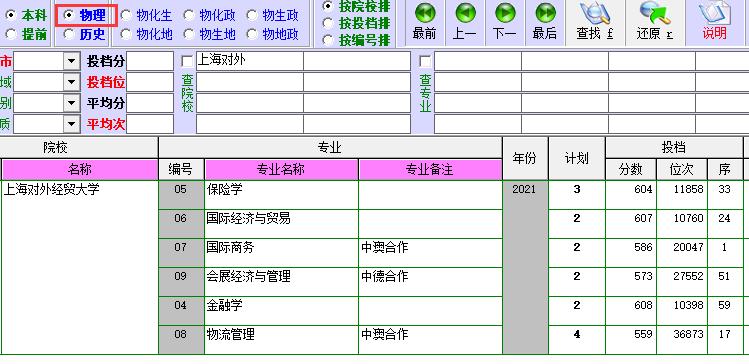Jump to last record with 最后 button
The image size is (749, 364).
pos(545,22)
